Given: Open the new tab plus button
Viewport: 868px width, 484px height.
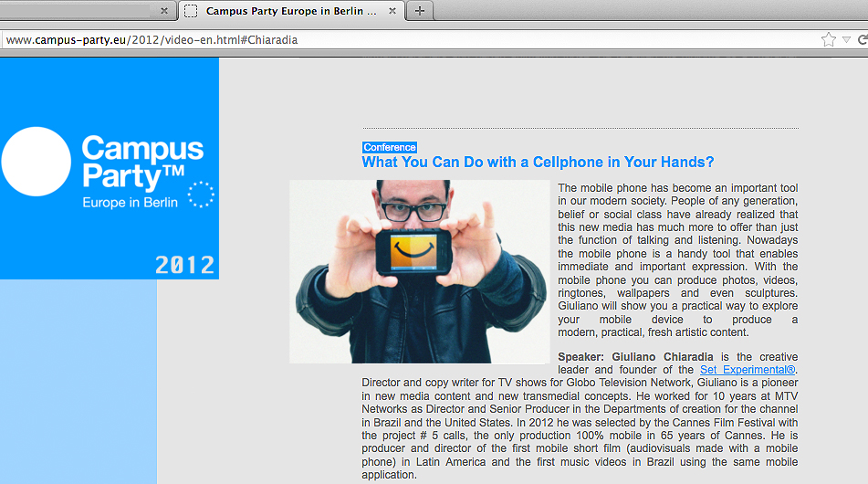Looking at the screenshot, I should [x=420, y=11].
